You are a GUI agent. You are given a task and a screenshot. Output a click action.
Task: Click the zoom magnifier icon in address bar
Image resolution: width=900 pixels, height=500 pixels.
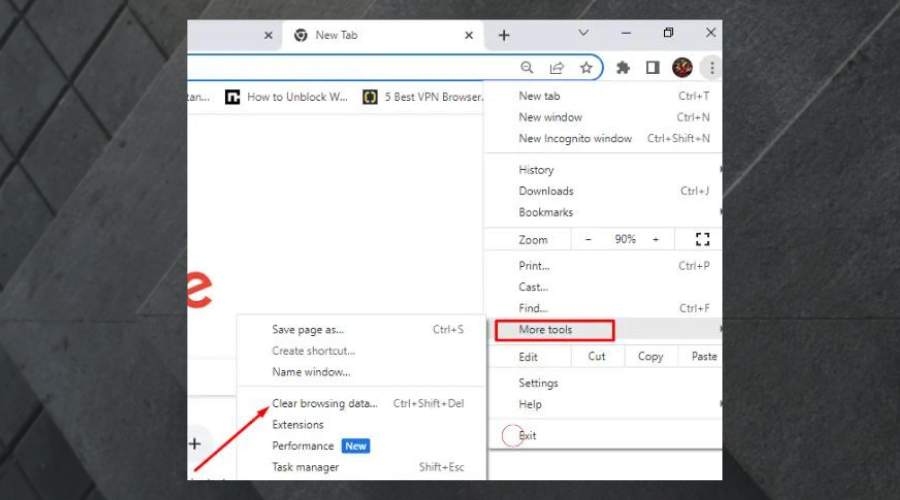tap(526, 68)
